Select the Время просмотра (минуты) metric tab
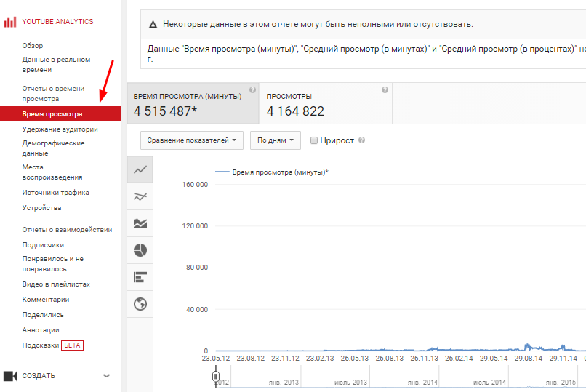The width and height of the screenshot is (586, 392). [x=193, y=103]
